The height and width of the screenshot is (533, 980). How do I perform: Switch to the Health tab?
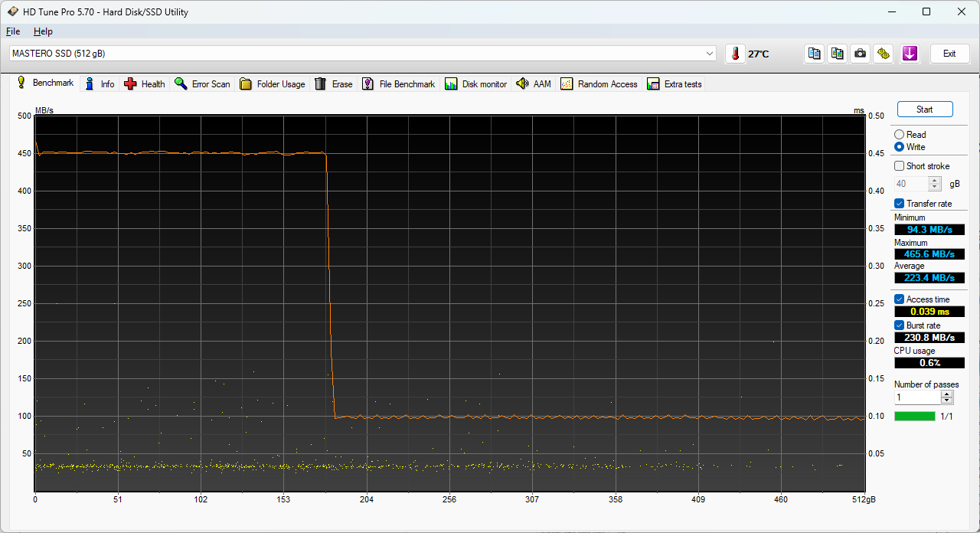pyautogui.click(x=145, y=84)
